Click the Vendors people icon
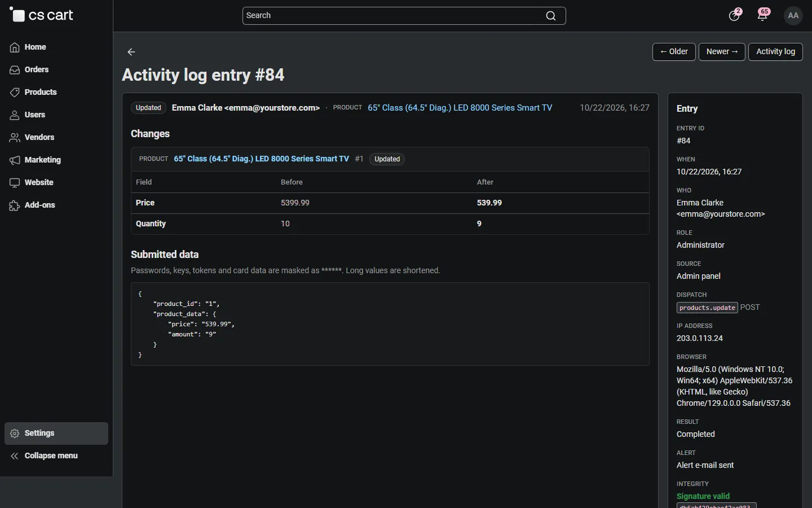Viewport: 812px width, 508px height. (15, 138)
